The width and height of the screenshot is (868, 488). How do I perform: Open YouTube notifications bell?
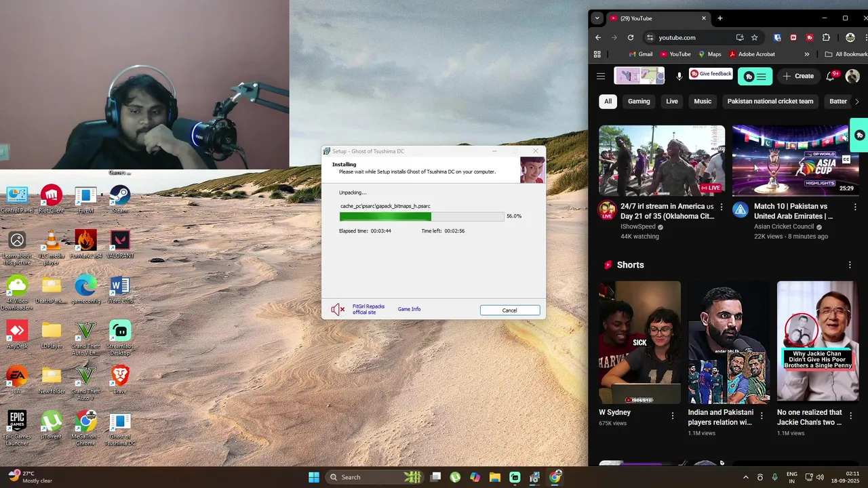(830, 76)
